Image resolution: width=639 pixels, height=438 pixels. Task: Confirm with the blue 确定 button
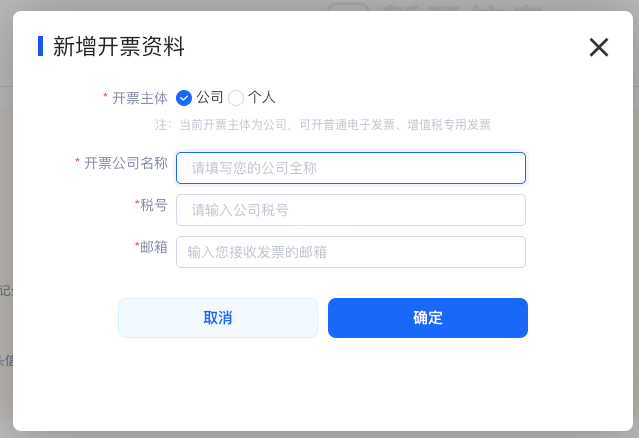427,318
